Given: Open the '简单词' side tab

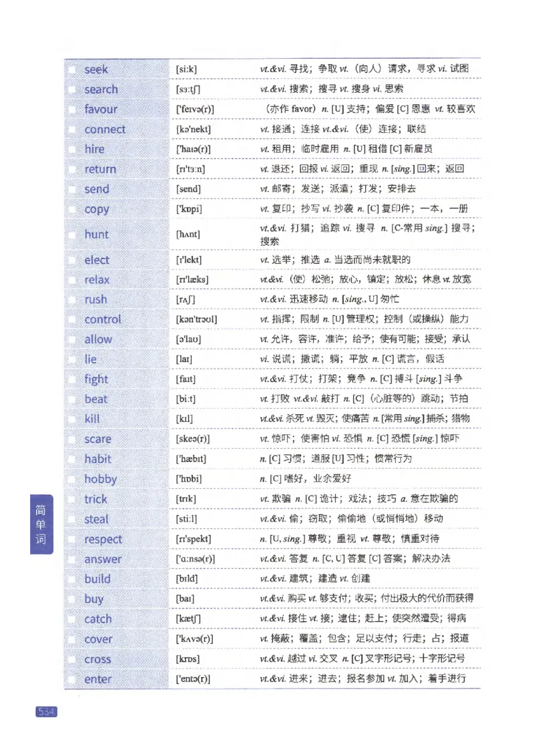Looking at the screenshot, I should 39,523.
